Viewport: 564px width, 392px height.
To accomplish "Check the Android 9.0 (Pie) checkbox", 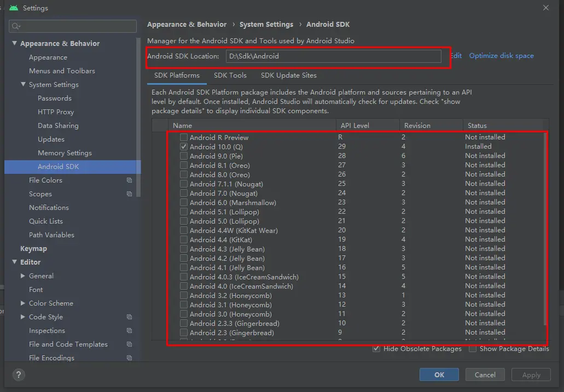I will 184,156.
